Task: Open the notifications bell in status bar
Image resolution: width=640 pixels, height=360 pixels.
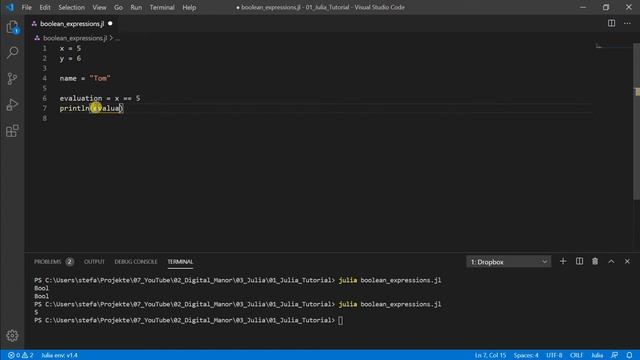Action: click(629, 355)
